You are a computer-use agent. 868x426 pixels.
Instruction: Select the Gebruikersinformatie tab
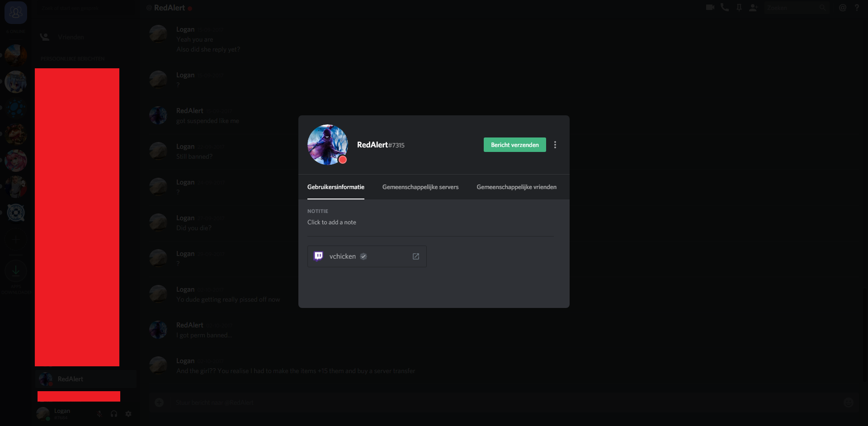pyautogui.click(x=336, y=187)
